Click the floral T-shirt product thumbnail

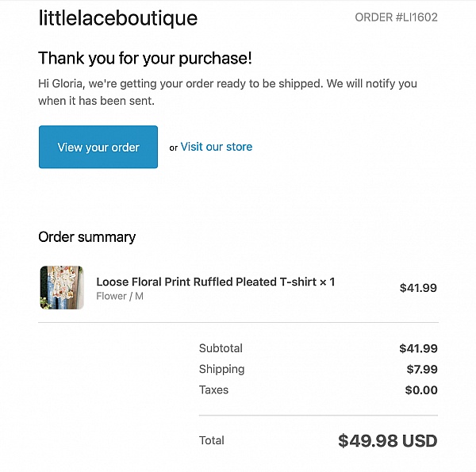pos(62,287)
